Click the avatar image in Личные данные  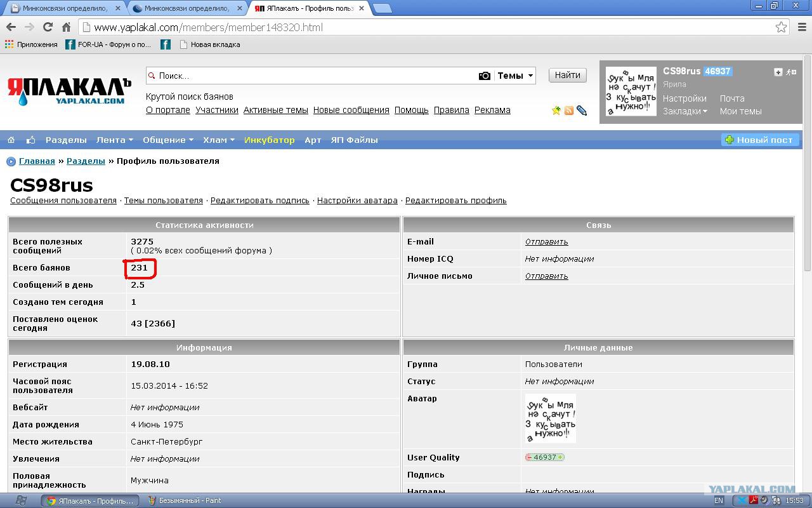[x=550, y=418]
